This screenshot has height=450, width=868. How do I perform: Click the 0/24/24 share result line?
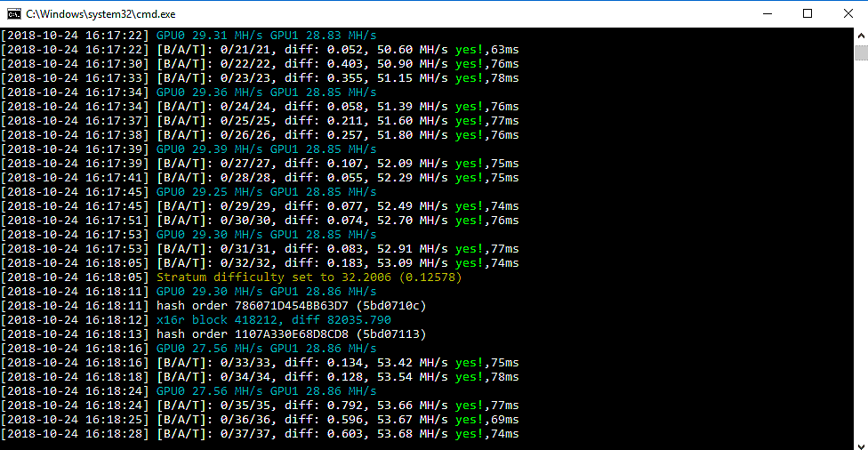(261, 107)
